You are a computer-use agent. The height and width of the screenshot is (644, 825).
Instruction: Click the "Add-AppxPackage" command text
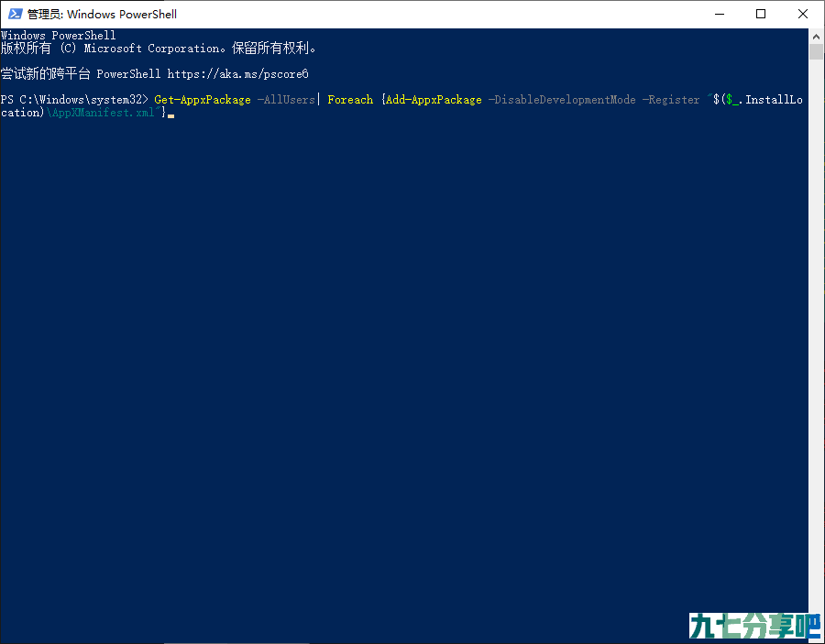click(434, 100)
